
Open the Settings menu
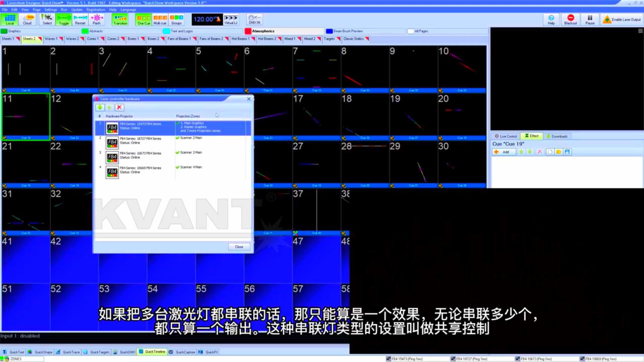pos(50,10)
